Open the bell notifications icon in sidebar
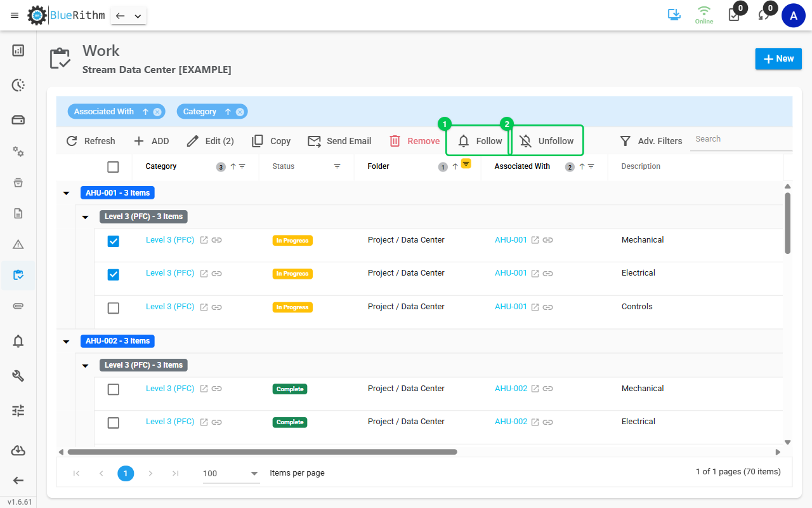 click(18, 341)
